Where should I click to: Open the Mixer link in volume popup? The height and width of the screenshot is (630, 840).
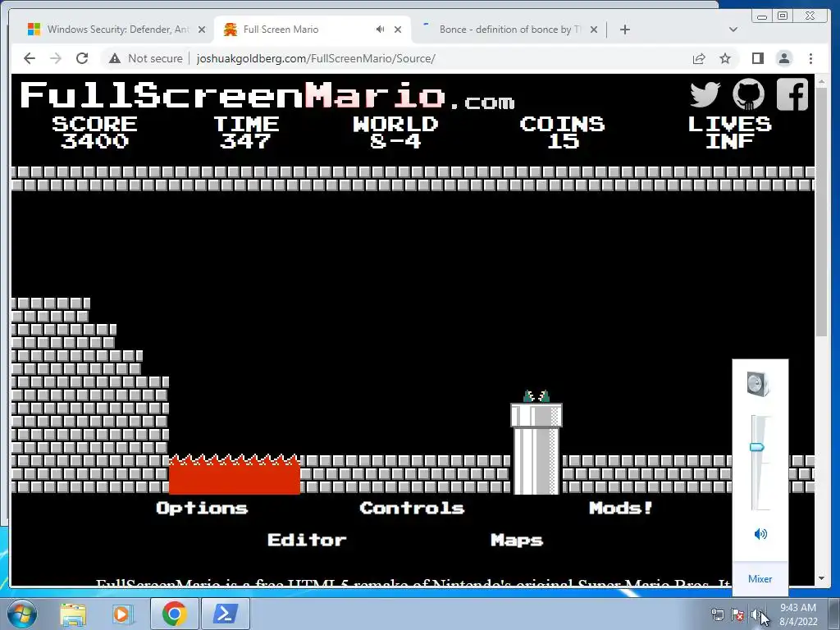760,578
